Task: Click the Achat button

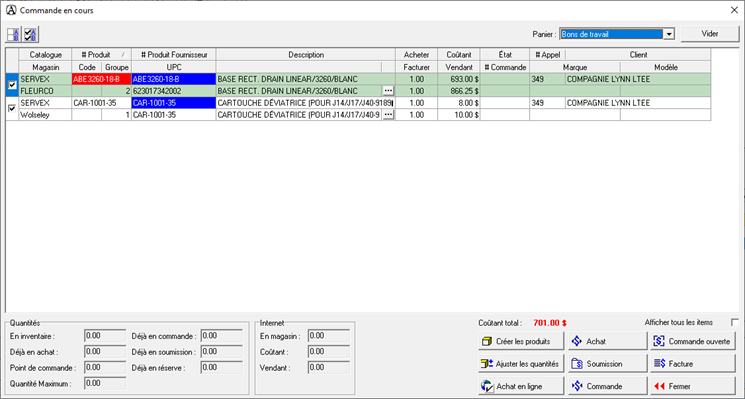Action: coord(607,341)
